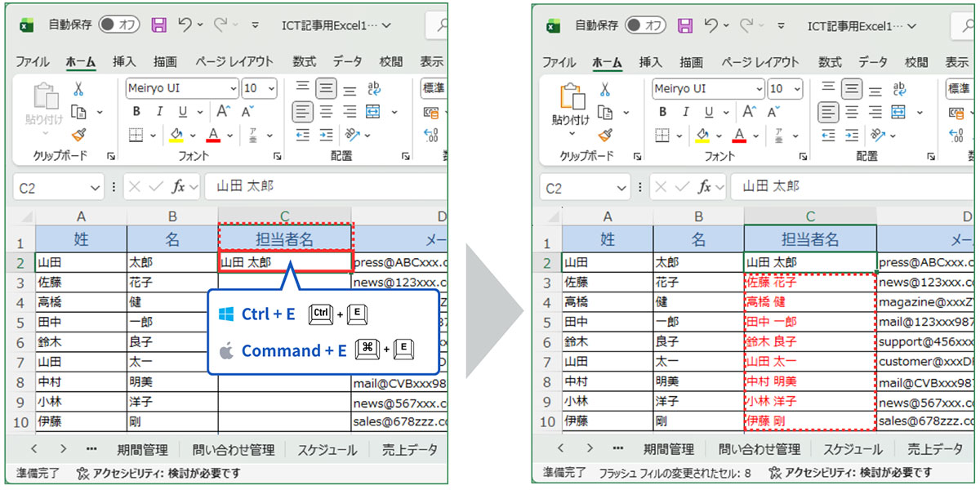Toggle bold formatting
The image size is (980, 490).
coord(137,110)
